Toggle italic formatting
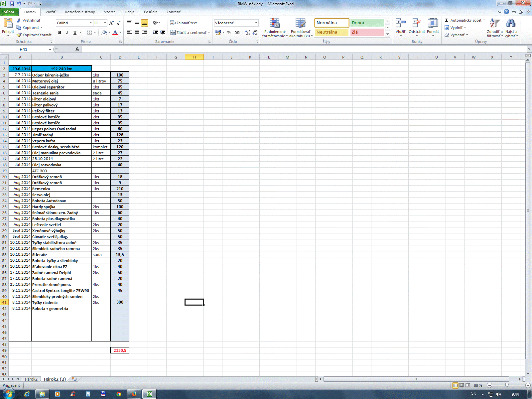Viewport: 532px width, 399px height. click(67, 33)
